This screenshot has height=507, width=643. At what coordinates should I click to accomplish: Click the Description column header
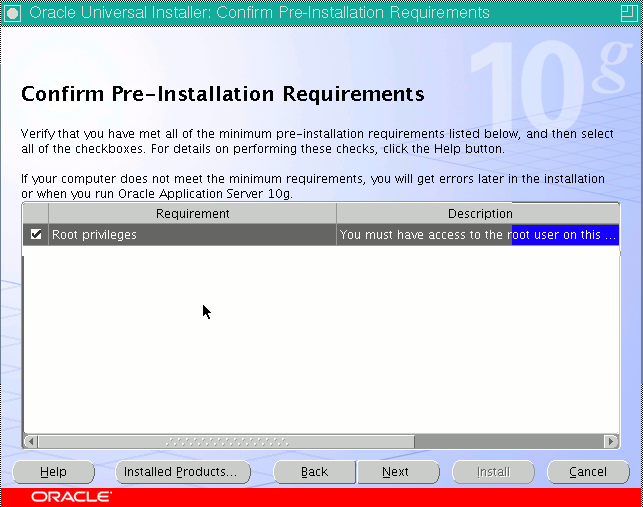(x=478, y=214)
